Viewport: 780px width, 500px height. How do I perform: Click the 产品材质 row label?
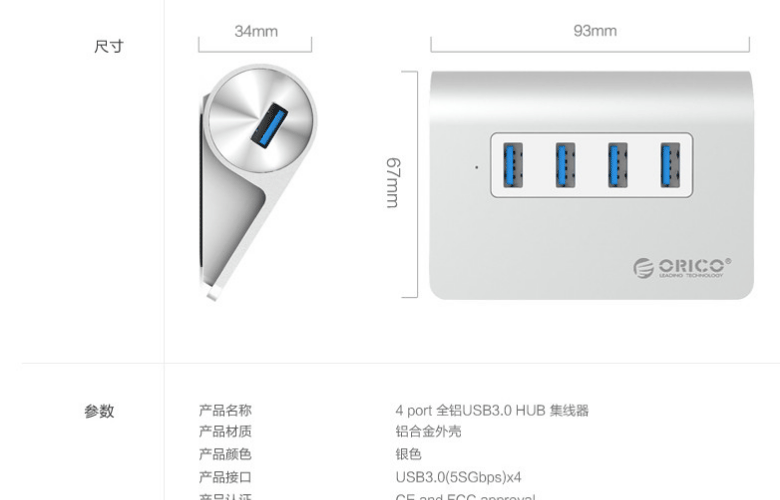(225, 431)
